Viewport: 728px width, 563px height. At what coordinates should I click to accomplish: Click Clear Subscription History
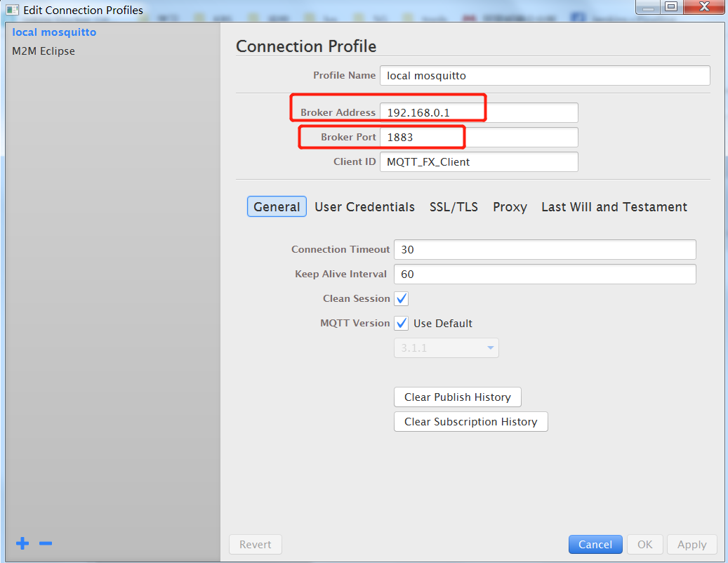(470, 421)
